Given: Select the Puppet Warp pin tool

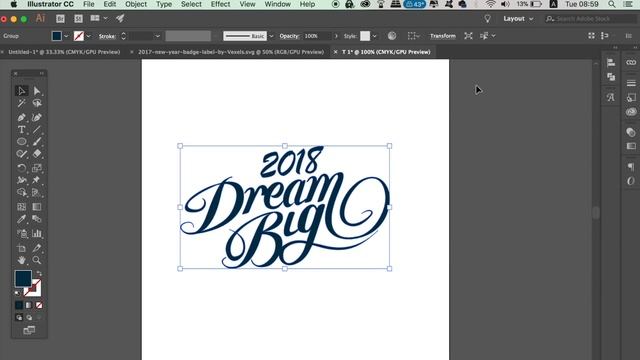Looking at the screenshot, I should pyautogui.click(x=37, y=180).
